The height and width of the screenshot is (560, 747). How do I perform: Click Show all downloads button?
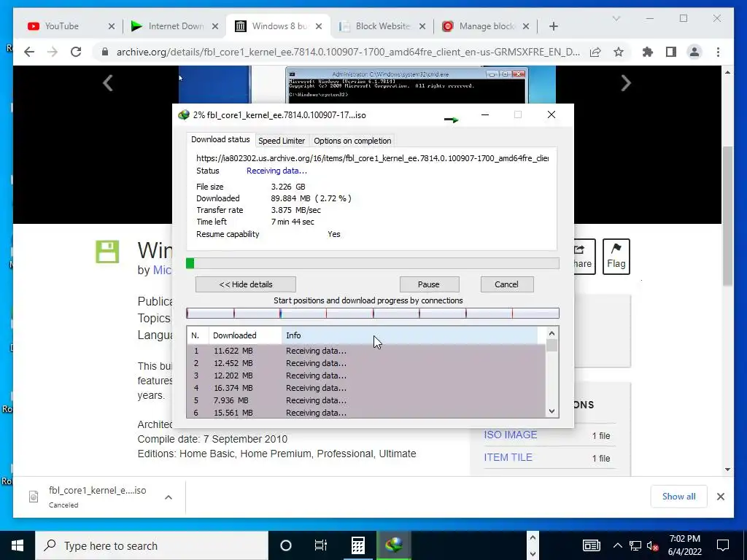click(678, 496)
